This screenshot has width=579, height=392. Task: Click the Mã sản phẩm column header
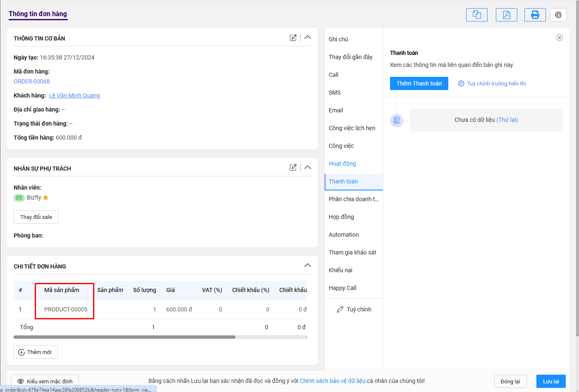tap(62, 290)
